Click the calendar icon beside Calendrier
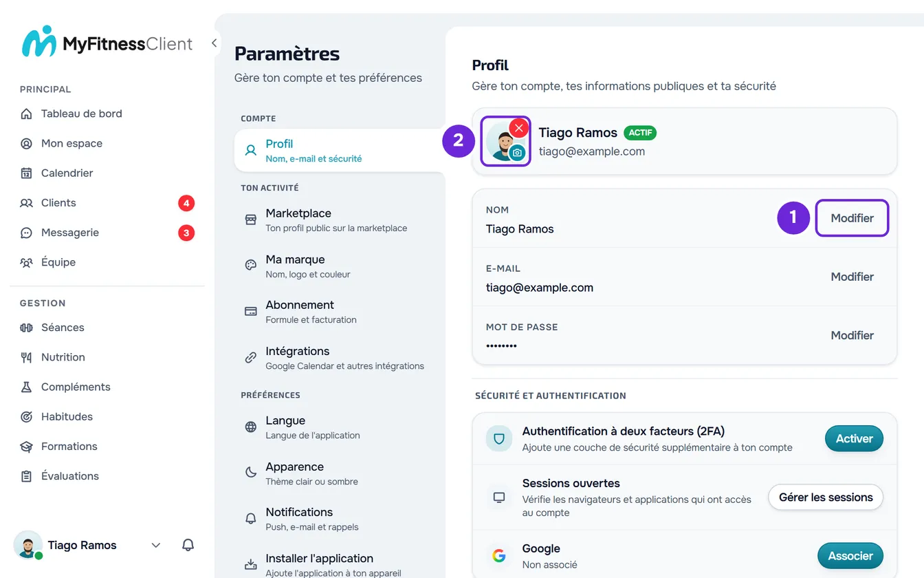Screen dimensions: 924x578 26,173
